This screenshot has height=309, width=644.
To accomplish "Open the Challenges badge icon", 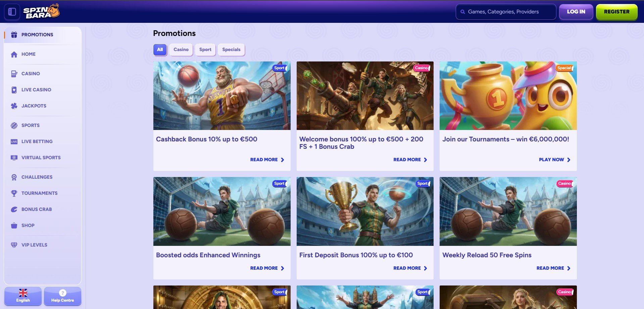I will click(x=14, y=177).
